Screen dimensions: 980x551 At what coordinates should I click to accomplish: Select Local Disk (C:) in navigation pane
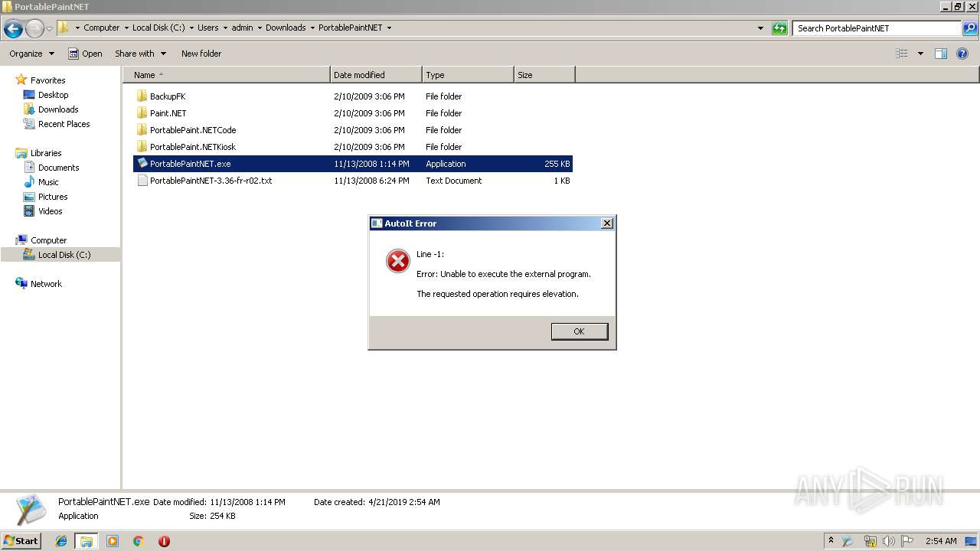click(x=64, y=255)
